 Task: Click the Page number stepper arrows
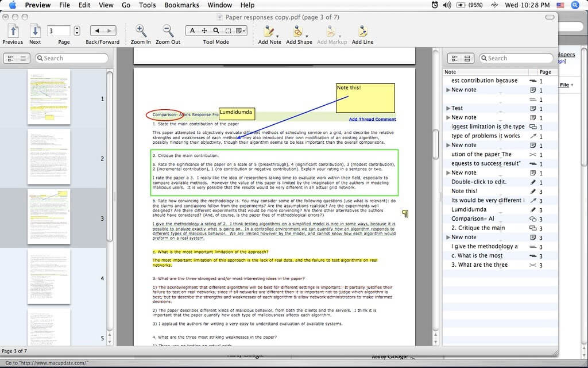click(77, 31)
